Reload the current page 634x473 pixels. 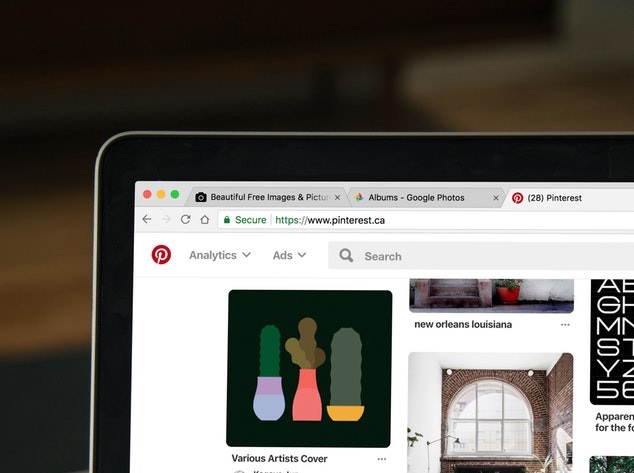(185, 220)
